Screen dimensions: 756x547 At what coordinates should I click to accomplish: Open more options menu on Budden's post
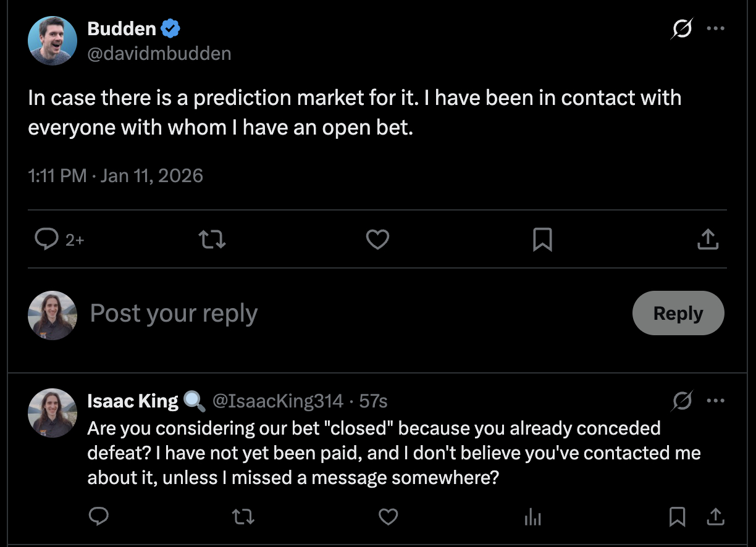coord(715,28)
